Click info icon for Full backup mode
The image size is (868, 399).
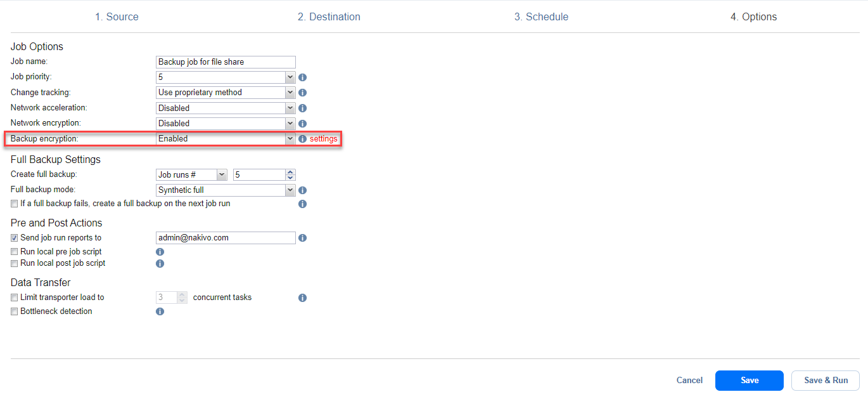(302, 190)
